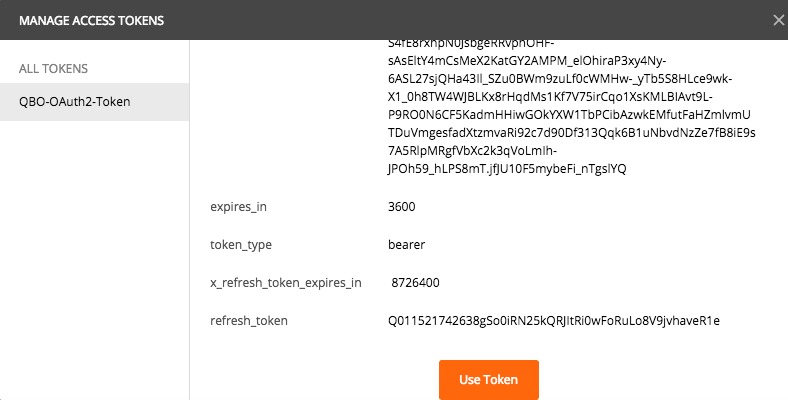Select QBO-OAuth2-Token in the sidebar
Screen dimensions: 788x400
[x=94, y=102]
